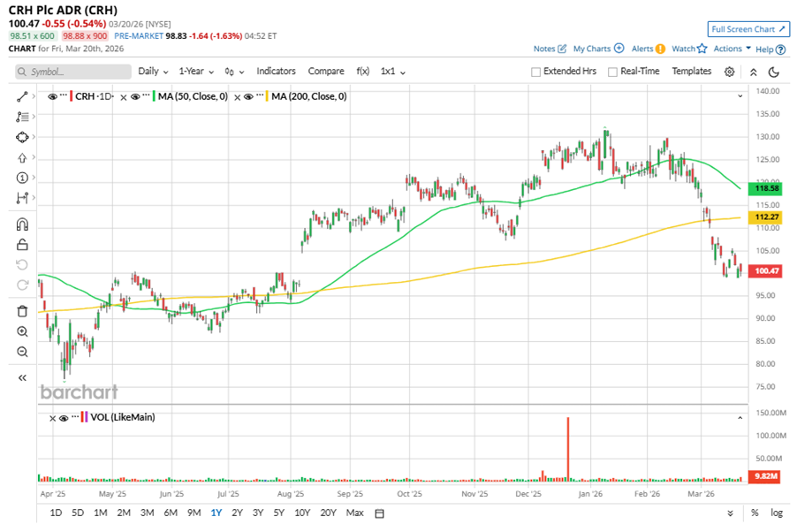The image size is (797, 532).
Task: Click the MA 200 yellow color swatch
Action: [267, 96]
